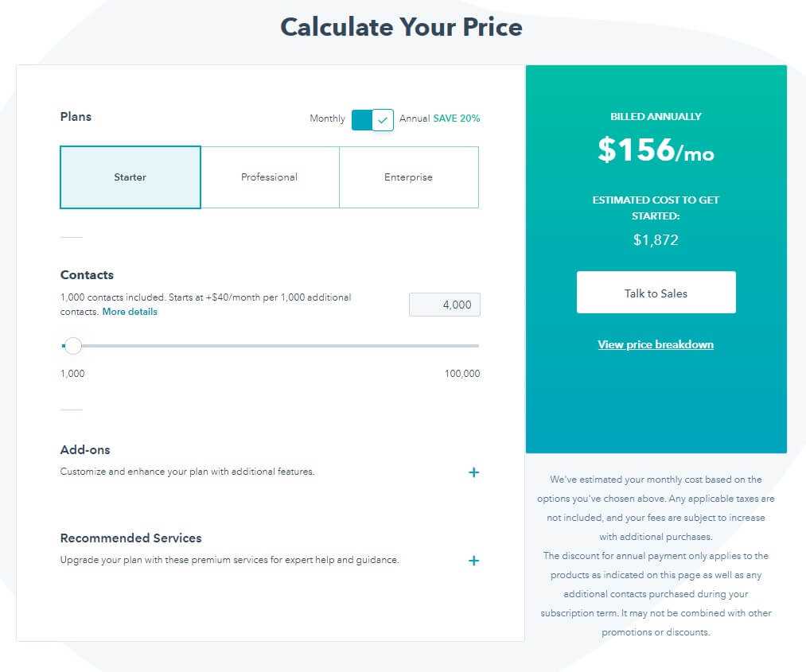Click the contacts slider handle
806x672 pixels.
(x=73, y=346)
